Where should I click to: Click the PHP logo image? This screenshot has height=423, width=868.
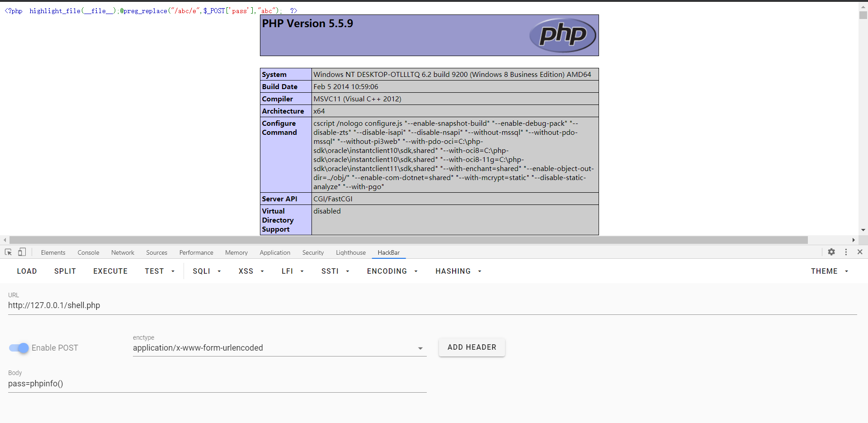pyautogui.click(x=562, y=35)
